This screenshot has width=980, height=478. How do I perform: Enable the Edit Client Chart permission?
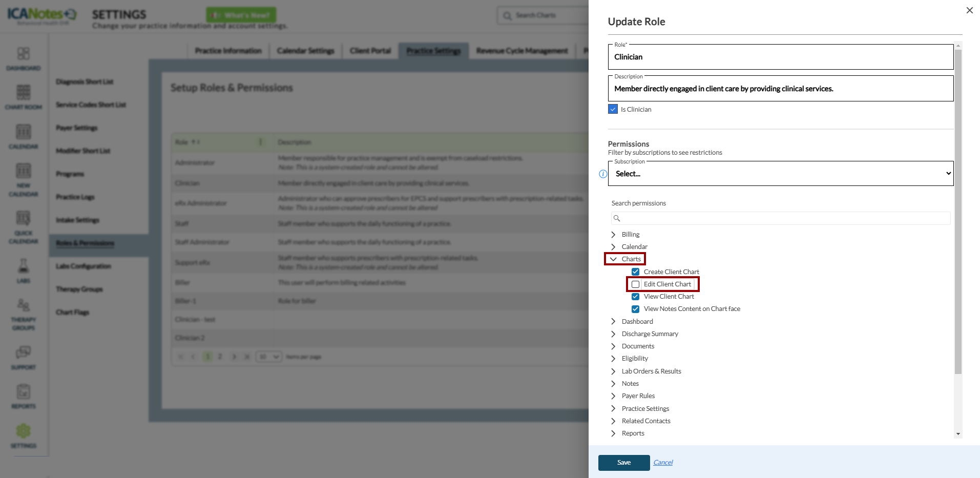(x=636, y=284)
